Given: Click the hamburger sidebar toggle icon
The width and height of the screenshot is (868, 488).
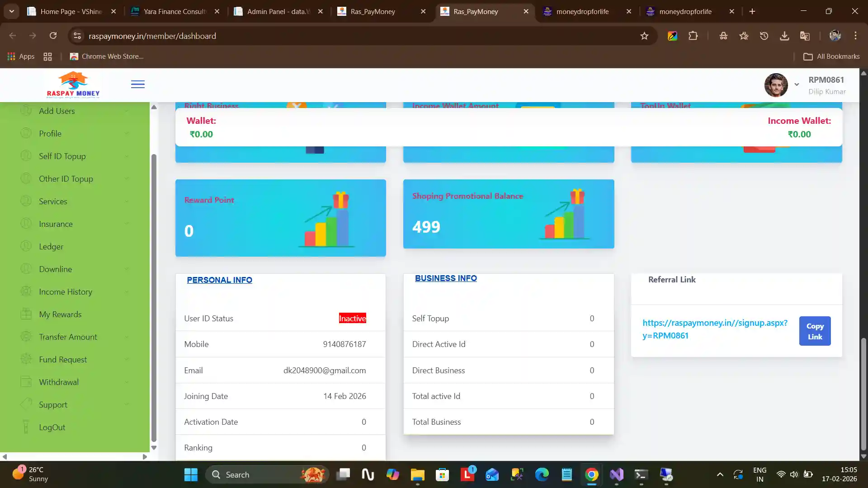Looking at the screenshot, I should (138, 84).
